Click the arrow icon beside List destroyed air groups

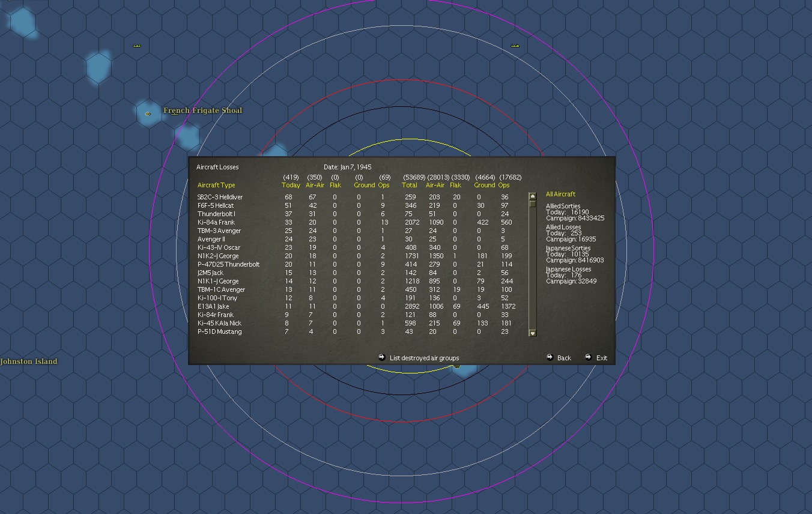click(x=382, y=357)
